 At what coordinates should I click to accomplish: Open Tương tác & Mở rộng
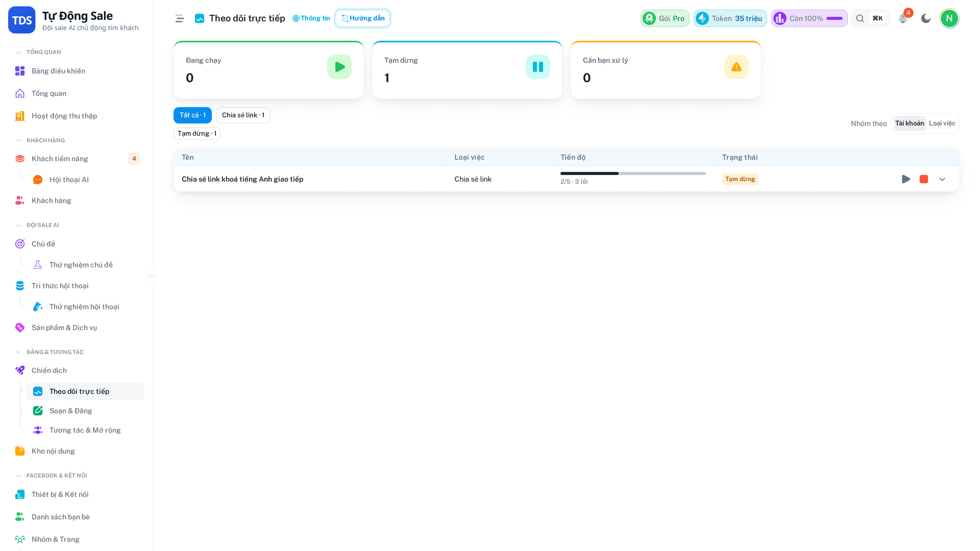[85, 430]
